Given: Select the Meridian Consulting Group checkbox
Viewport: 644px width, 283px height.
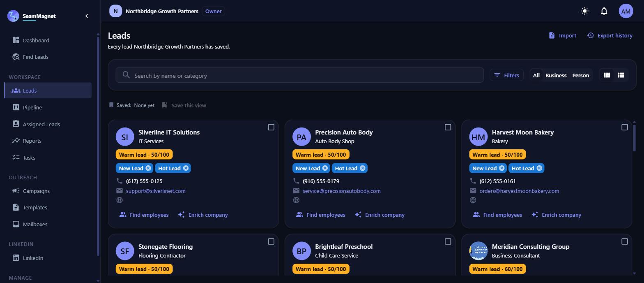Looking at the screenshot, I should tap(625, 242).
